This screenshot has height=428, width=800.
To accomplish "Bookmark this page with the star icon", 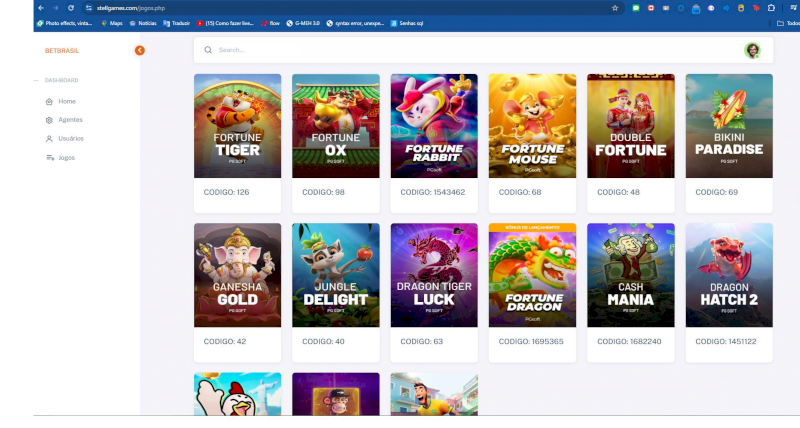I will pos(615,8).
